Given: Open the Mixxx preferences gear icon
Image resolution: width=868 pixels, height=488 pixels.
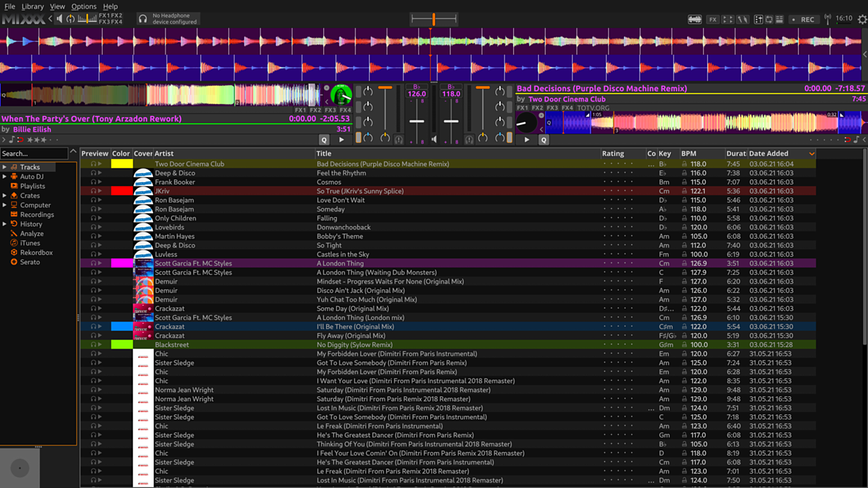Looking at the screenshot, I should [x=862, y=19].
